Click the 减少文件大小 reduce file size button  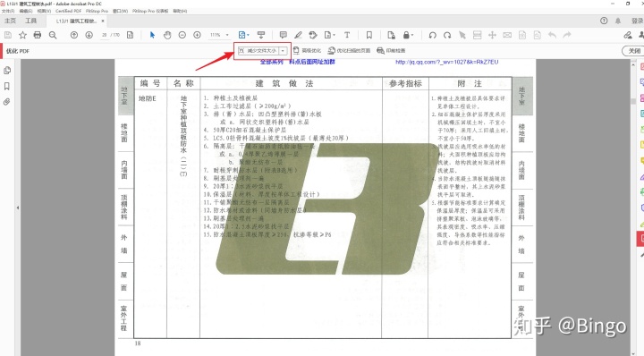pos(258,50)
